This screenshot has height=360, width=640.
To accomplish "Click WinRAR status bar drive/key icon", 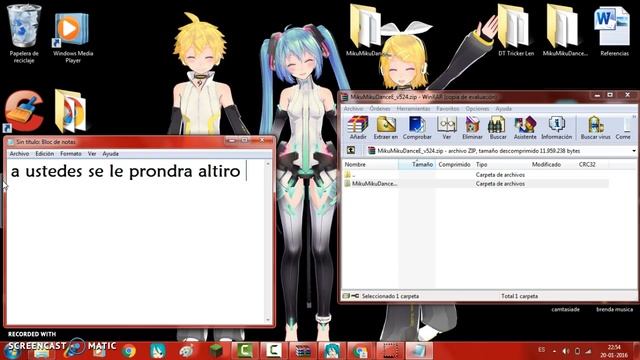I will click(x=351, y=296).
